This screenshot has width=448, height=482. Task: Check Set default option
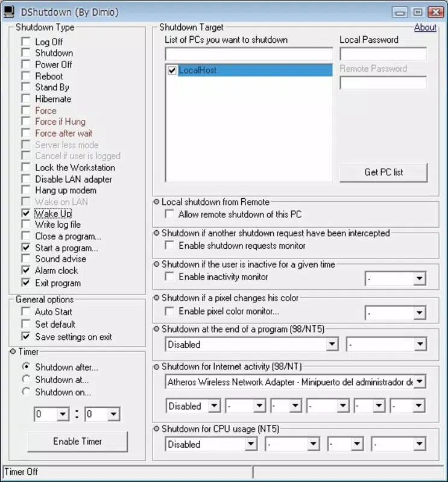[26, 324]
